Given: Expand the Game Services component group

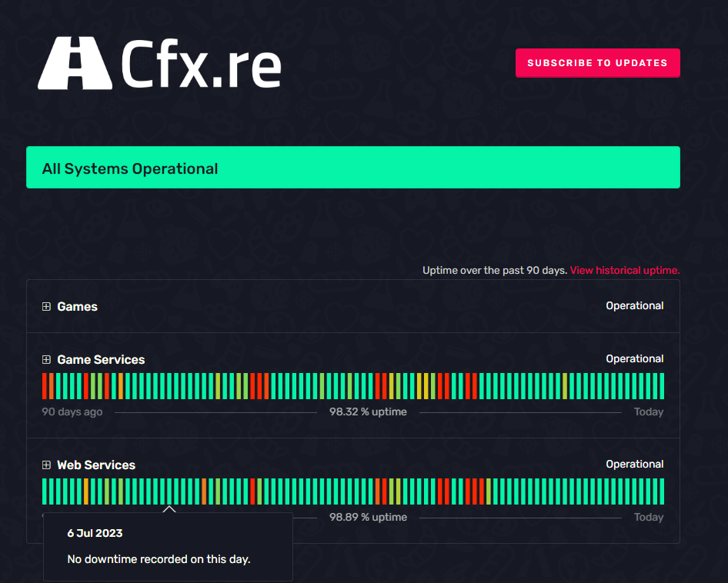Looking at the screenshot, I should (46, 359).
